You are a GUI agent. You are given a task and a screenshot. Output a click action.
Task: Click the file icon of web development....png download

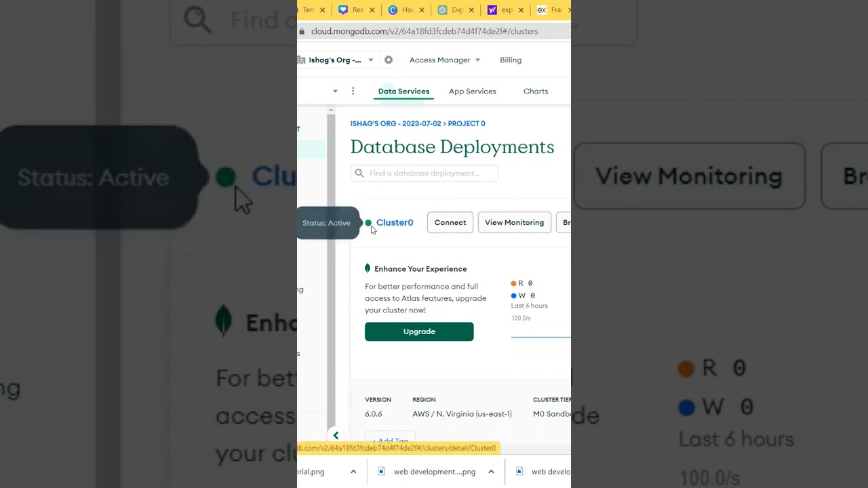381,472
